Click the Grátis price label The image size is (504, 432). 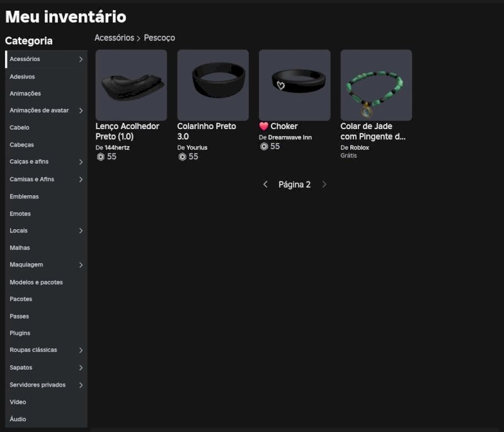(x=348, y=156)
